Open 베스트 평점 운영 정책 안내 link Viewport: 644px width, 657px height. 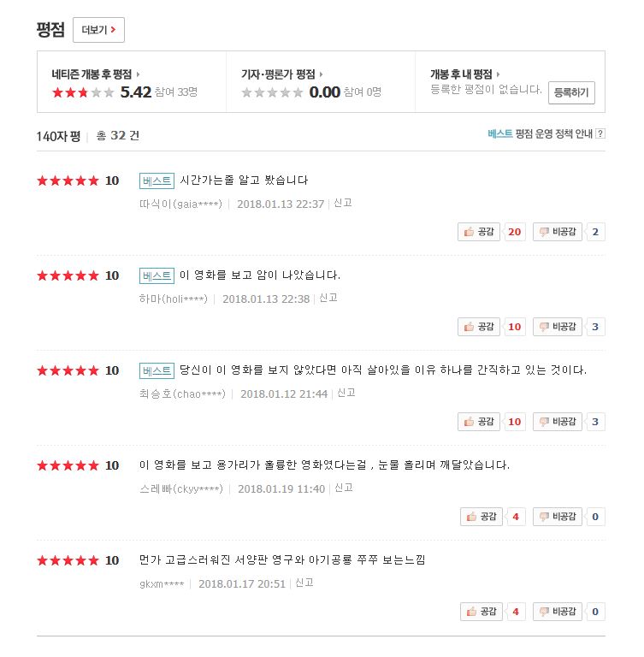pos(541,133)
